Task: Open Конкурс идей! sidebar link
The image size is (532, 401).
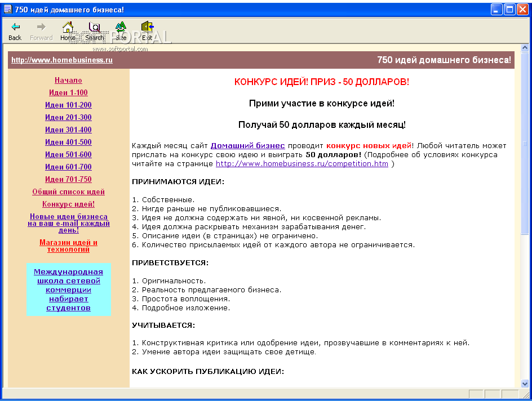Action: pos(68,204)
